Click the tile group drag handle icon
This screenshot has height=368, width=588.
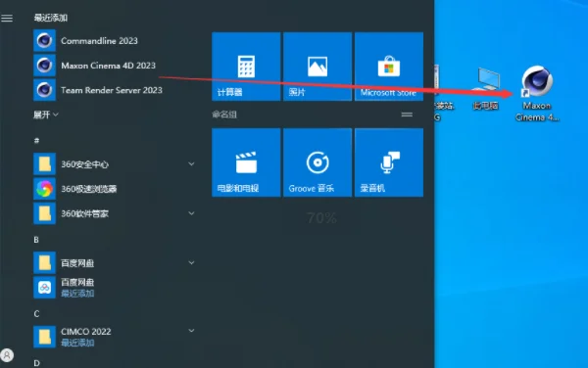coord(407,115)
